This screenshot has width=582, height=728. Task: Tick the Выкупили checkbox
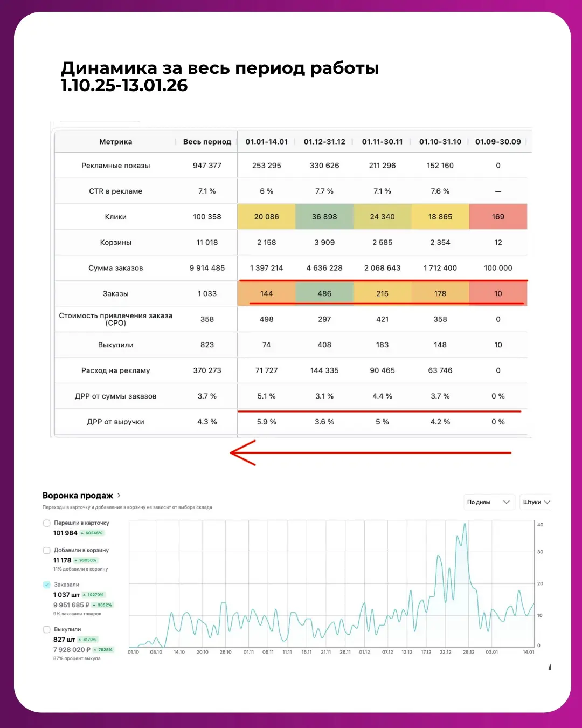click(x=47, y=629)
